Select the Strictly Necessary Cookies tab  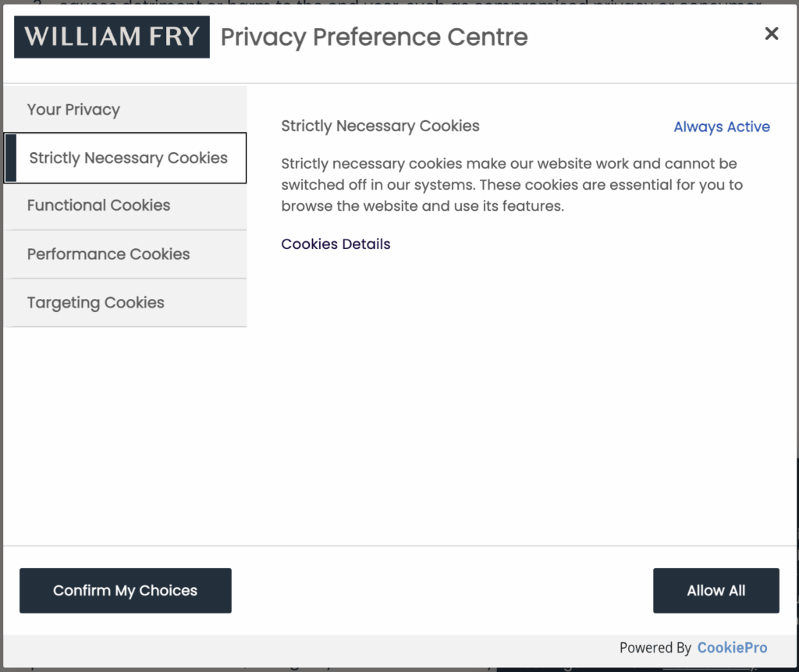click(128, 158)
